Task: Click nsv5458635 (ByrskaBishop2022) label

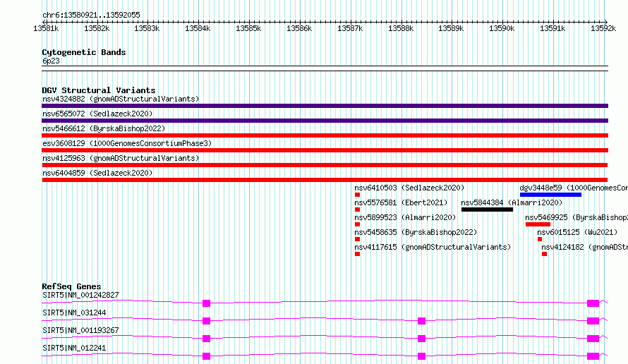Action: [x=416, y=232]
